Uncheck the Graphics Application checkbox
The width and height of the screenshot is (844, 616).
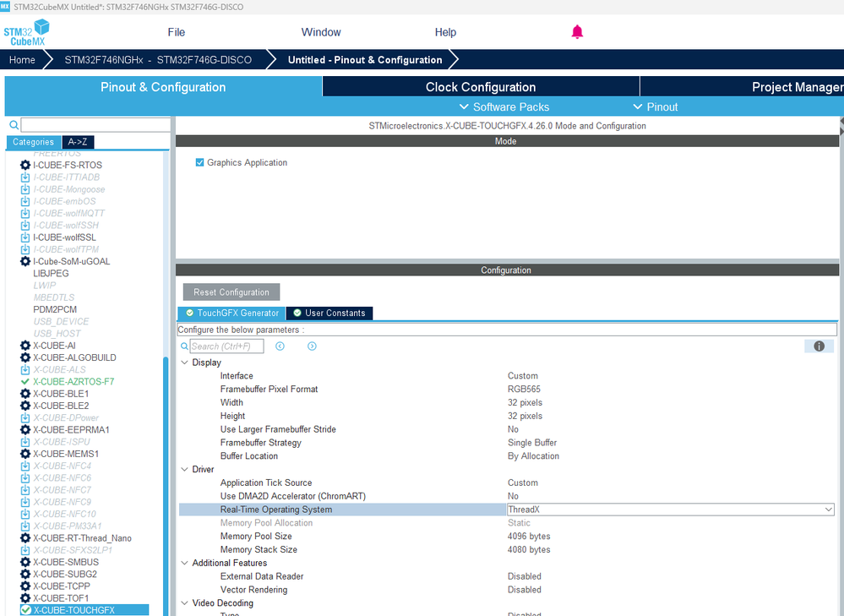pos(199,162)
